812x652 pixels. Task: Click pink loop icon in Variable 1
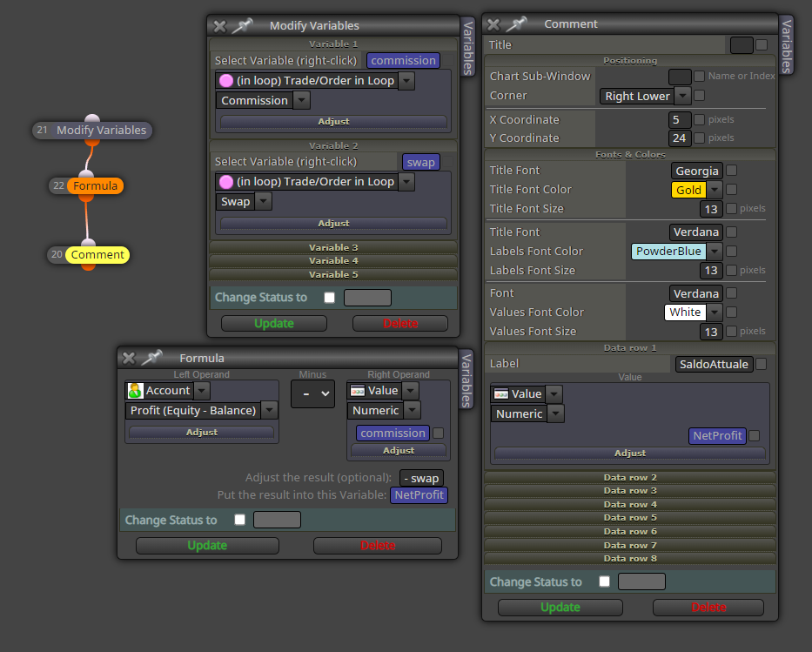pos(226,81)
